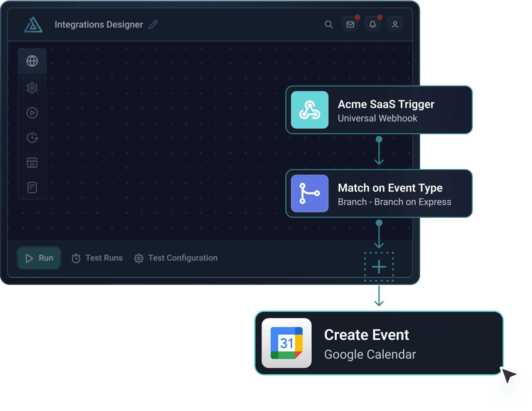Screen dimensions: 532x411
Task: Add a step with the dashed plus box
Action: (379, 267)
